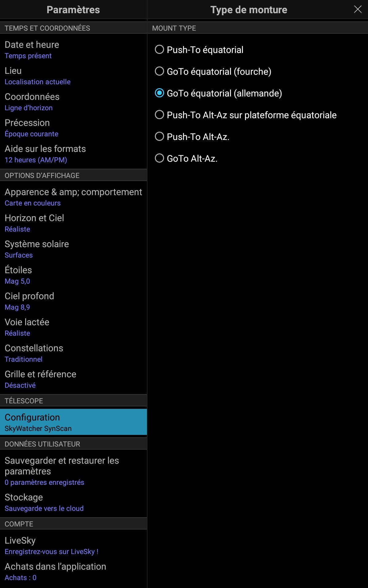Go to Coordonnées settings

(x=74, y=102)
